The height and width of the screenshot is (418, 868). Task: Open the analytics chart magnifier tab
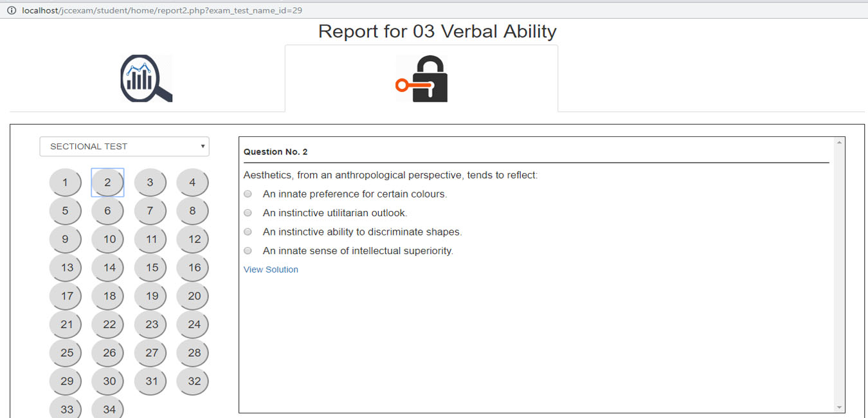[x=147, y=78]
